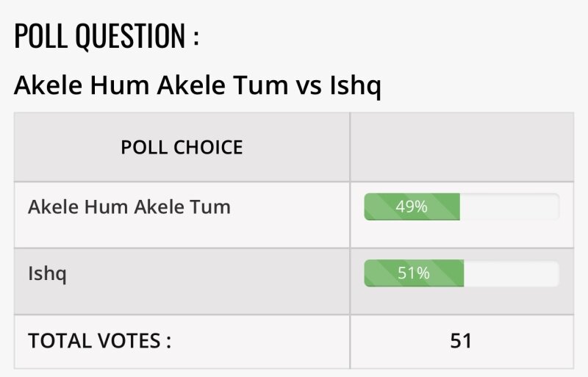
Task: Click the total votes count "51"
Action: point(461,341)
